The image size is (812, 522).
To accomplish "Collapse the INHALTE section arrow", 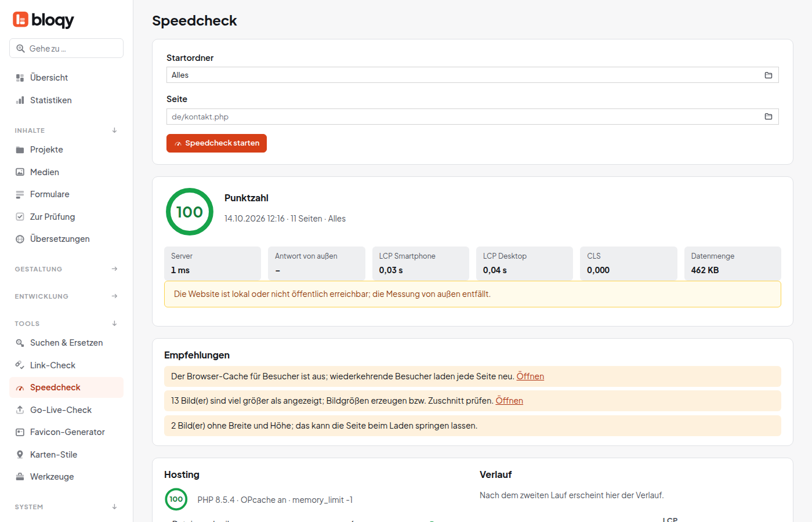I will pos(114,130).
